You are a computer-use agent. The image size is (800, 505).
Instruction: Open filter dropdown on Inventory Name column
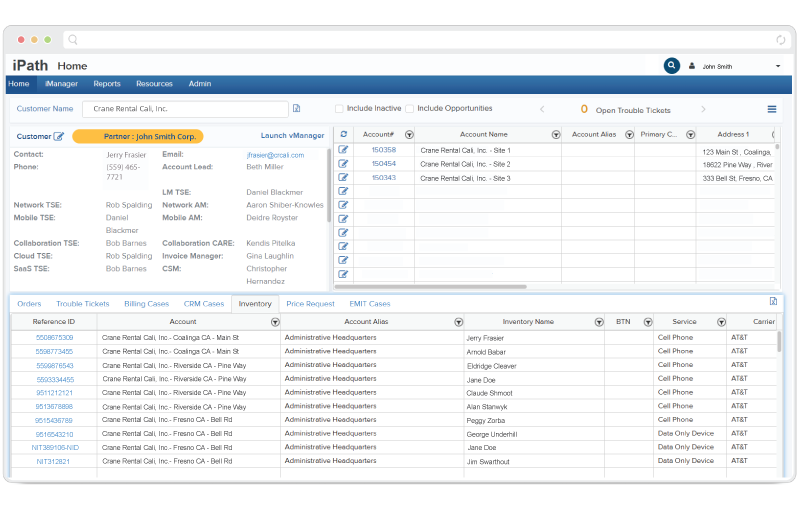click(599, 322)
